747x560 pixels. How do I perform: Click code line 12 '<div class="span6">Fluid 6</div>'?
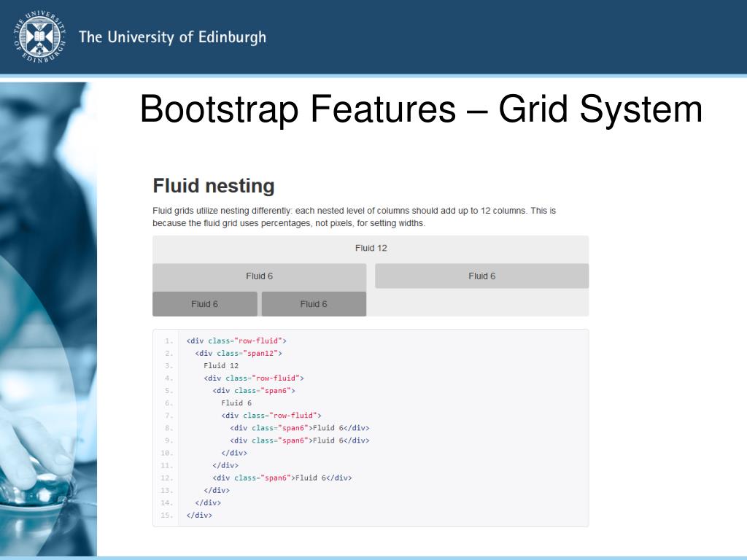(x=282, y=478)
